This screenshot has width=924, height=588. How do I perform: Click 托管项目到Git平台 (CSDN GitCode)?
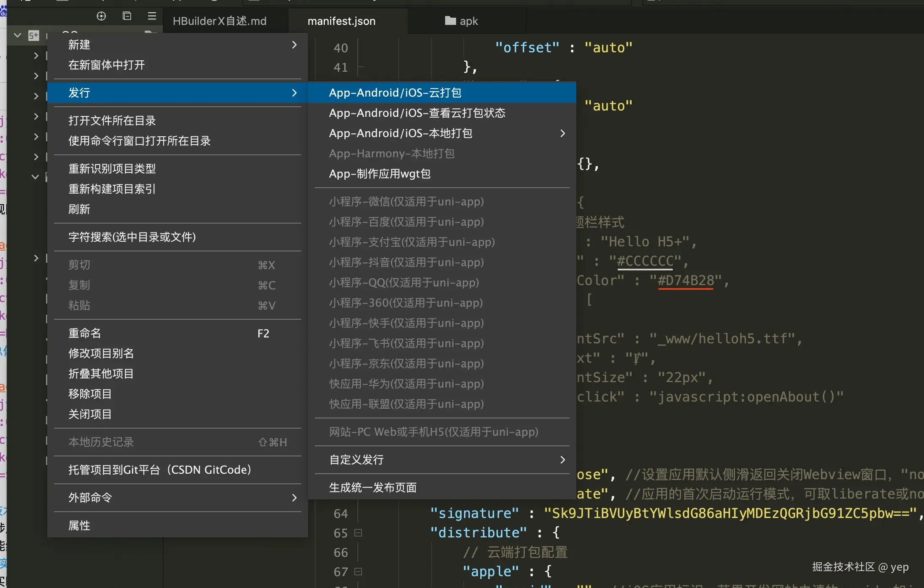(159, 470)
